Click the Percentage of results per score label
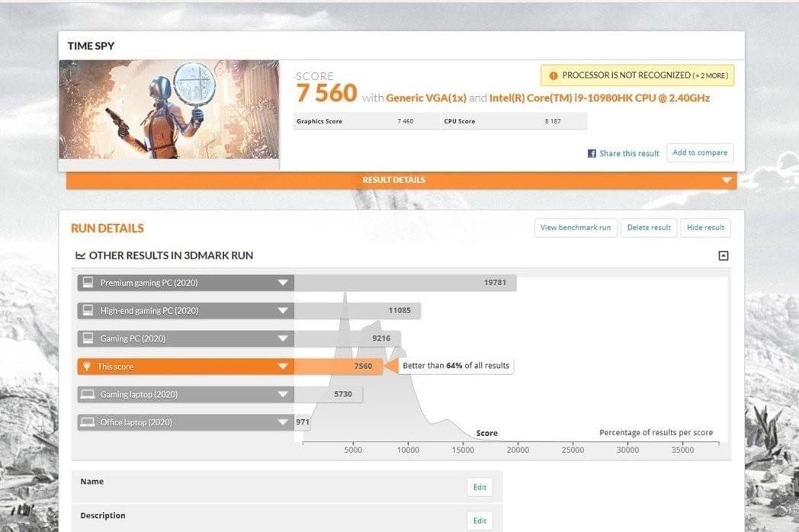 click(656, 433)
